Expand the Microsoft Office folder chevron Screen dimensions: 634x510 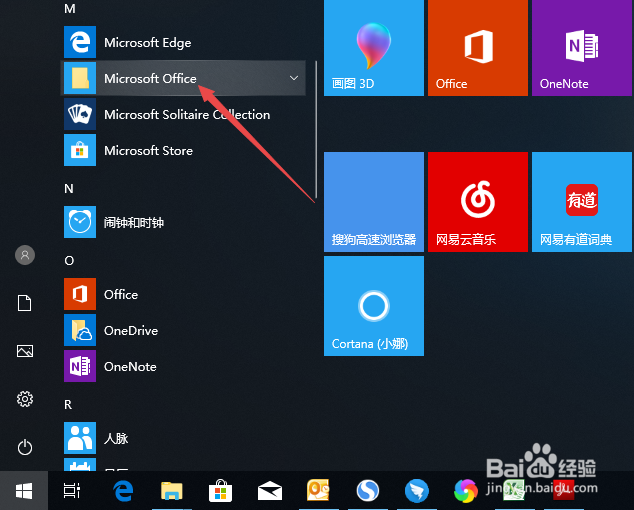tap(294, 78)
